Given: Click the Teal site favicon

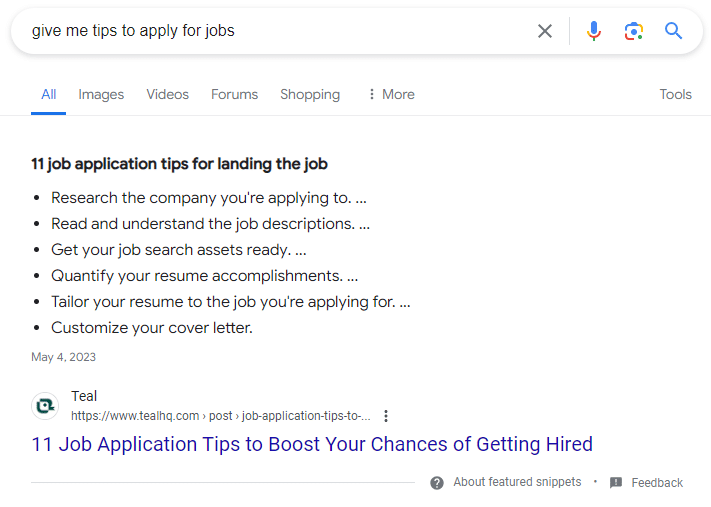Looking at the screenshot, I should click(x=45, y=406).
